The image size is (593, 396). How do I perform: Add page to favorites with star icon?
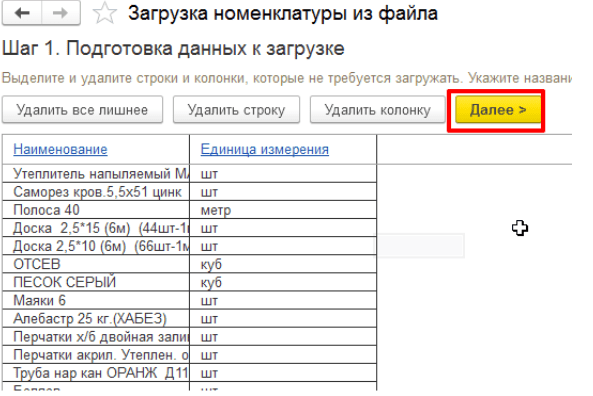pos(104,13)
